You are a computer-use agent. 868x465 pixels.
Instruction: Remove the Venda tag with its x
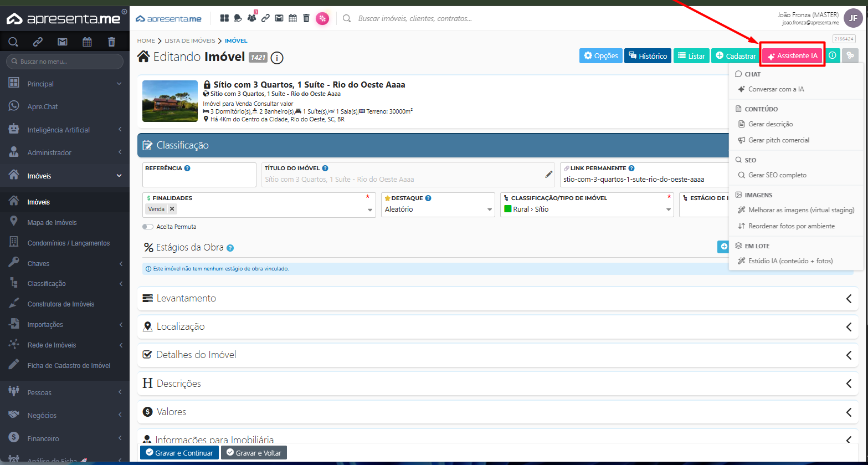click(x=172, y=209)
